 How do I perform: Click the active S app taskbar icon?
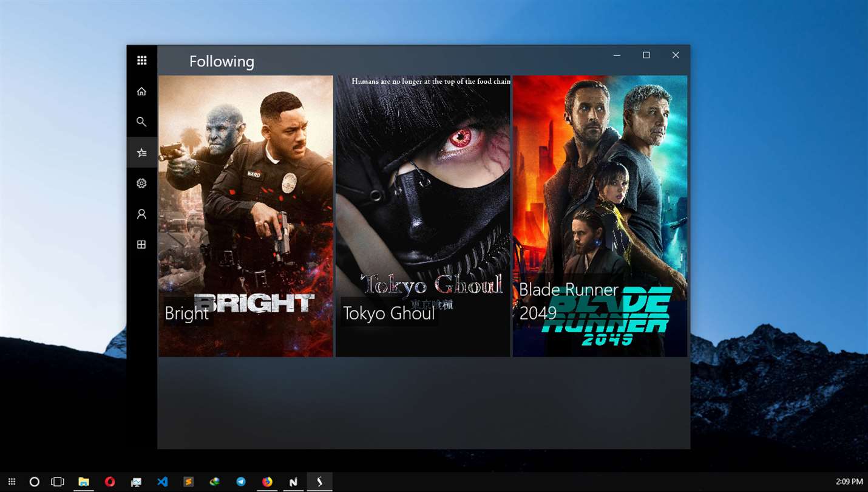point(319,482)
